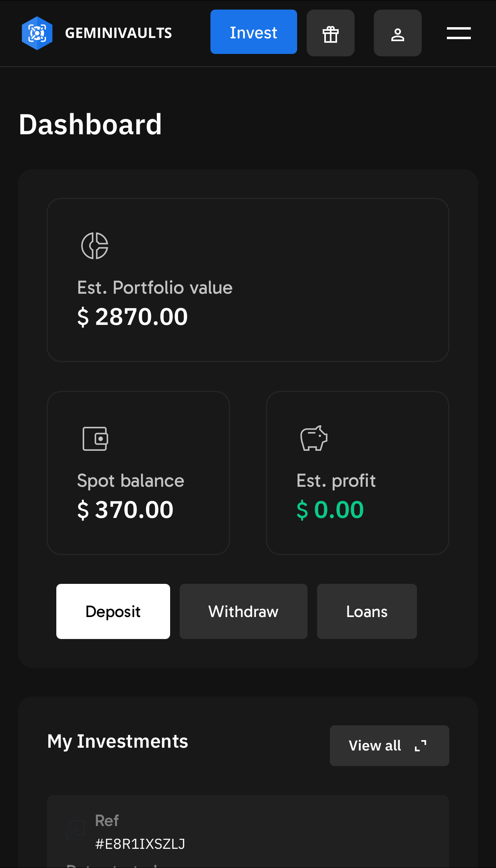Screen dimensions: 496x868
Task: Open the Loans section
Action: pyautogui.click(x=367, y=611)
